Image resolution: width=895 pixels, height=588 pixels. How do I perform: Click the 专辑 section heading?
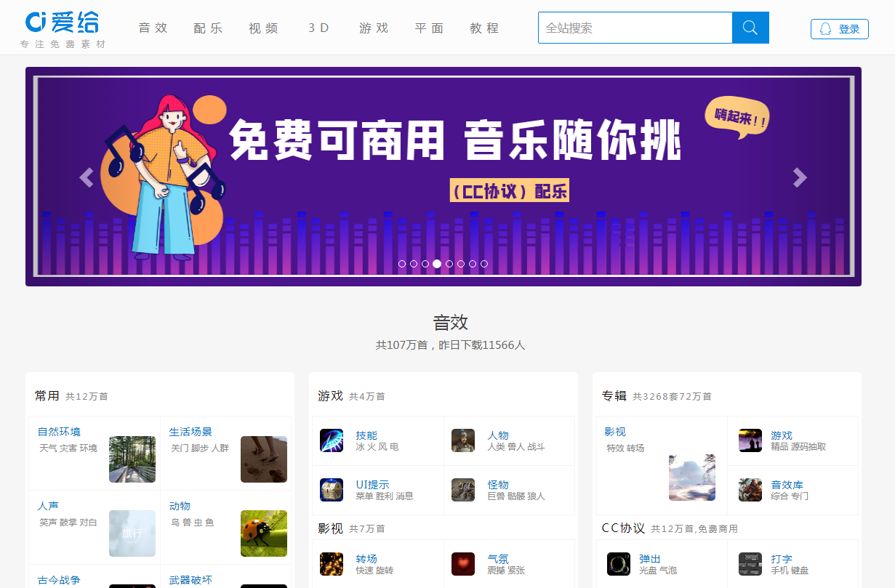pos(614,395)
